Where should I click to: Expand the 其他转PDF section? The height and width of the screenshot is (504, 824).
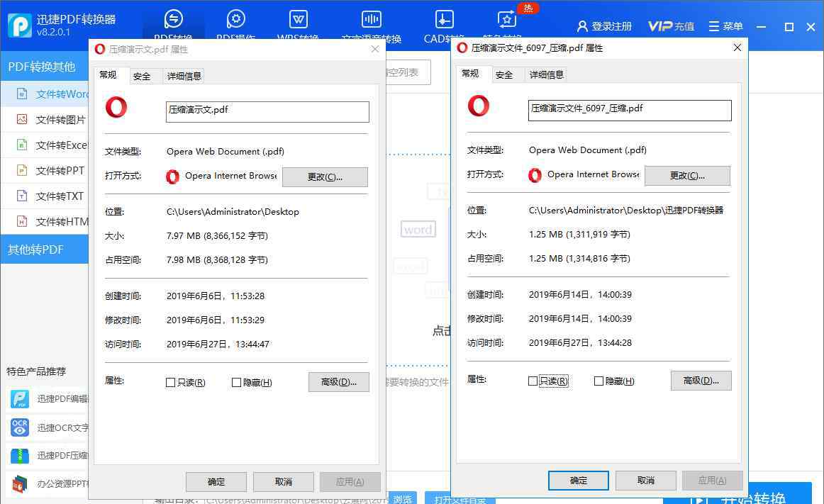pyautogui.click(x=45, y=249)
